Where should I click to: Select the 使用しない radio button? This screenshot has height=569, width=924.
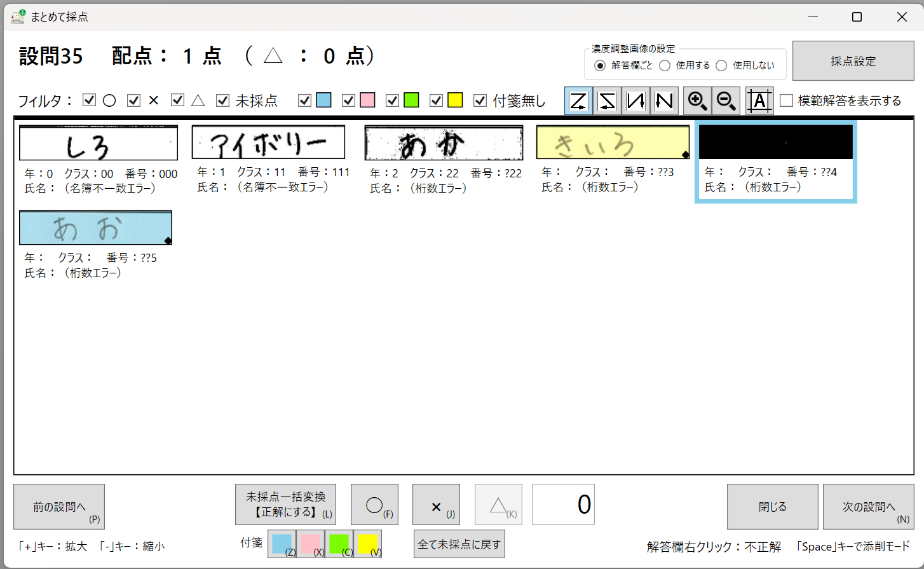tap(721, 65)
